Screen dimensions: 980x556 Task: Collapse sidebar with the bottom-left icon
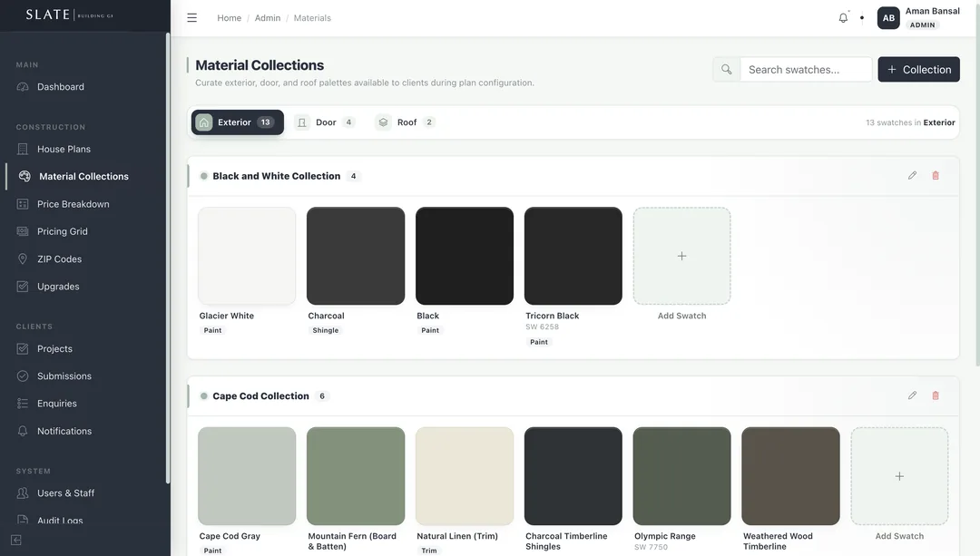click(x=16, y=540)
